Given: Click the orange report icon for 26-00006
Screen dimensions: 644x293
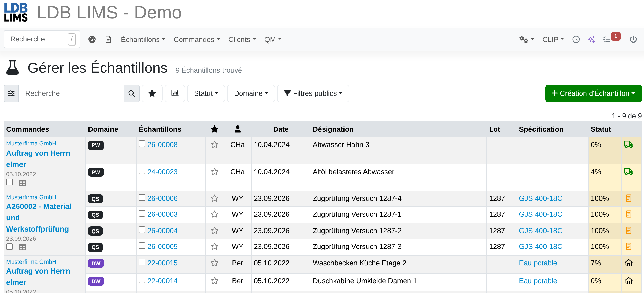Looking at the screenshot, I should 629,198.
